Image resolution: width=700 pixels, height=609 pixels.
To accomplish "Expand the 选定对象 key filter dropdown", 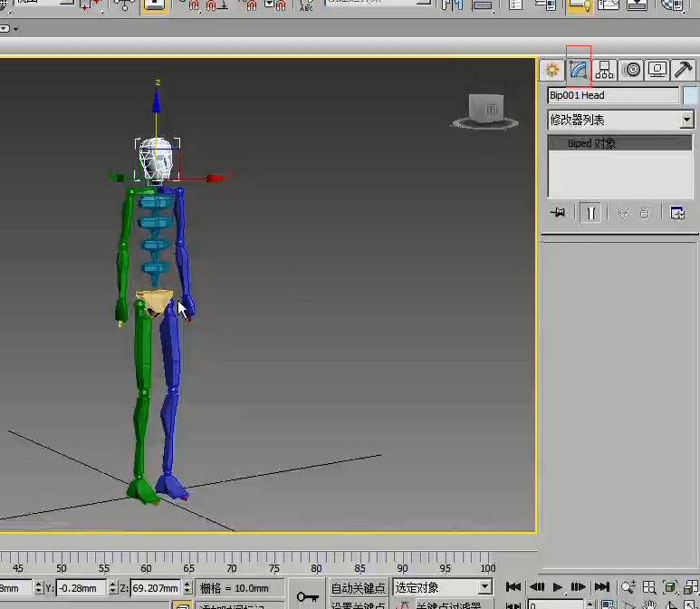I will 484,587.
